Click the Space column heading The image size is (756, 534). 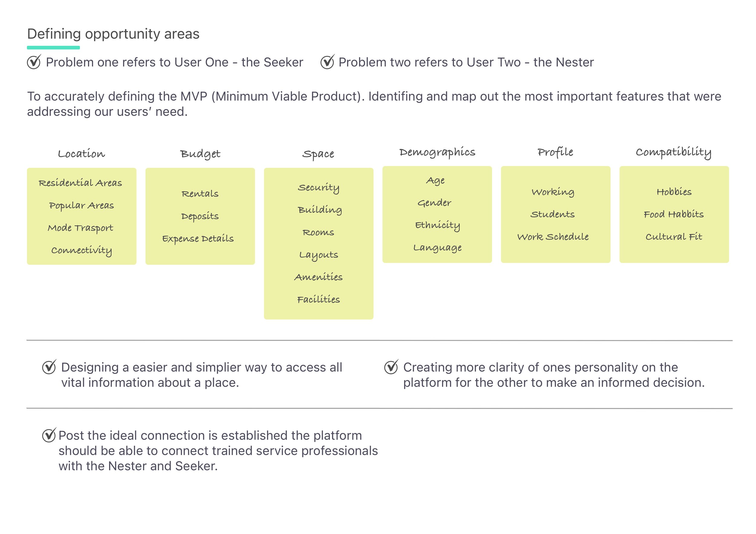(318, 154)
